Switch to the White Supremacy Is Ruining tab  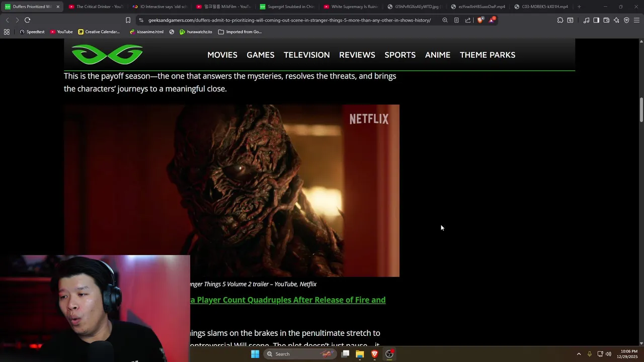pos(351,7)
